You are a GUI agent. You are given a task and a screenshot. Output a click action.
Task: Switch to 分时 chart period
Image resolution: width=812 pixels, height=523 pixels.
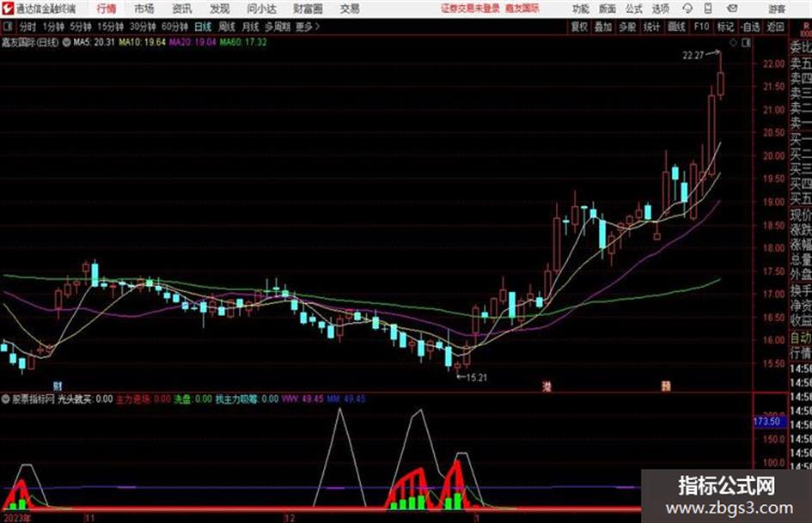point(27,27)
